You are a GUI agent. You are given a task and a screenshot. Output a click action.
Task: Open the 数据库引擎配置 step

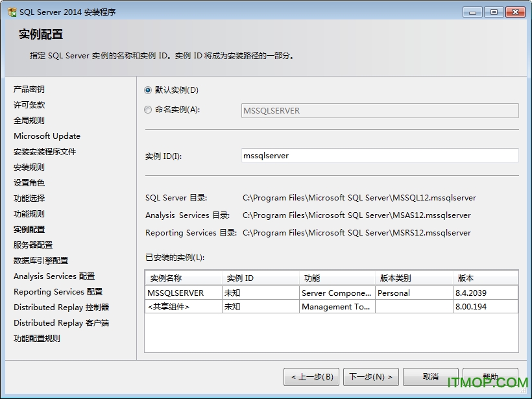point(41,261)
